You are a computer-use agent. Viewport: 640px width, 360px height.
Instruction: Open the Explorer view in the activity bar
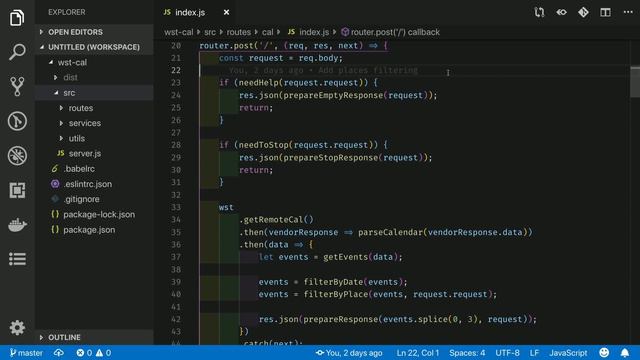click(x=17, y=18)
